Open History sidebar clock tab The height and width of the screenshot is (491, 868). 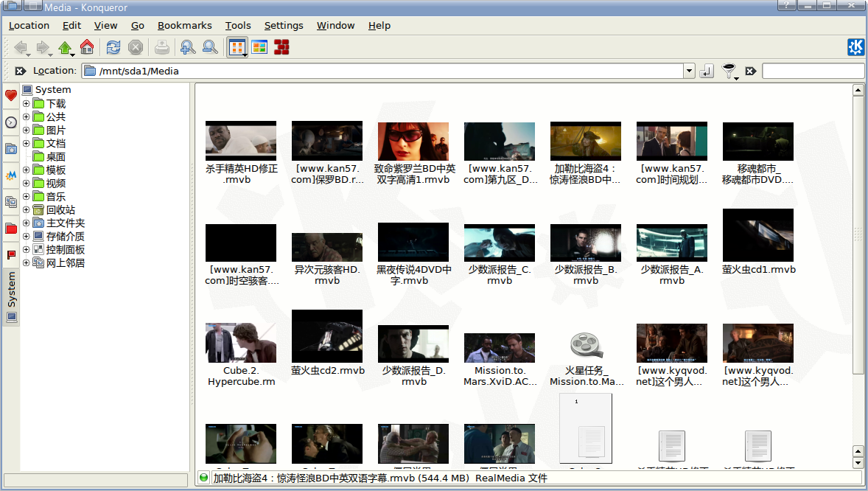[11, 122]
